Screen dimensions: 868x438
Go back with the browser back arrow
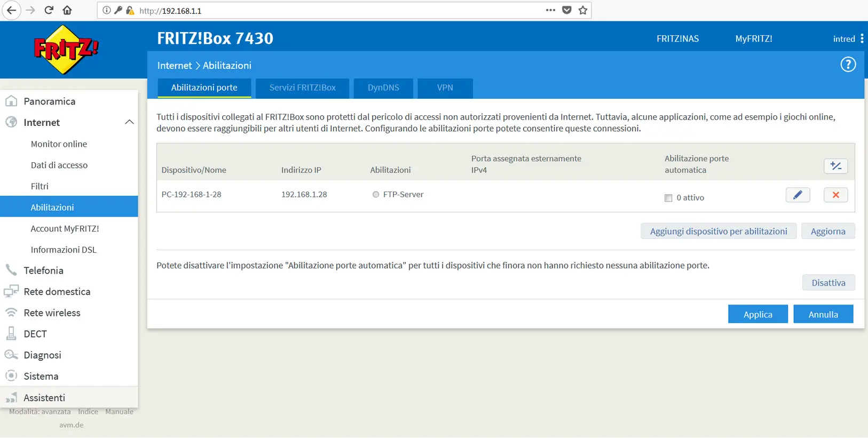click(x=11, y=10)
